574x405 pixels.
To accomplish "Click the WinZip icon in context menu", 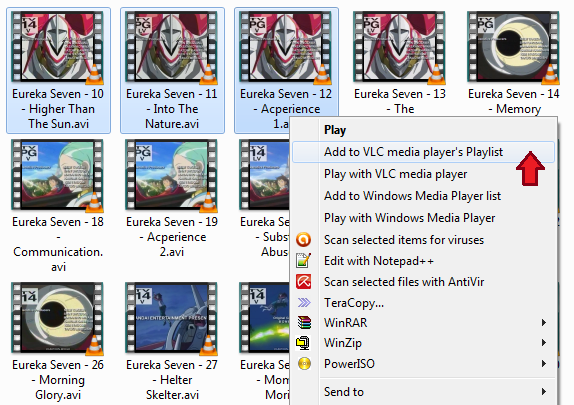I will 303,343.
